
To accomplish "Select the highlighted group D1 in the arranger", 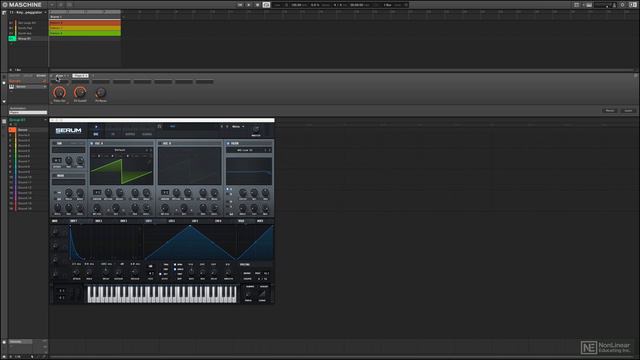I will click(28, 38).
